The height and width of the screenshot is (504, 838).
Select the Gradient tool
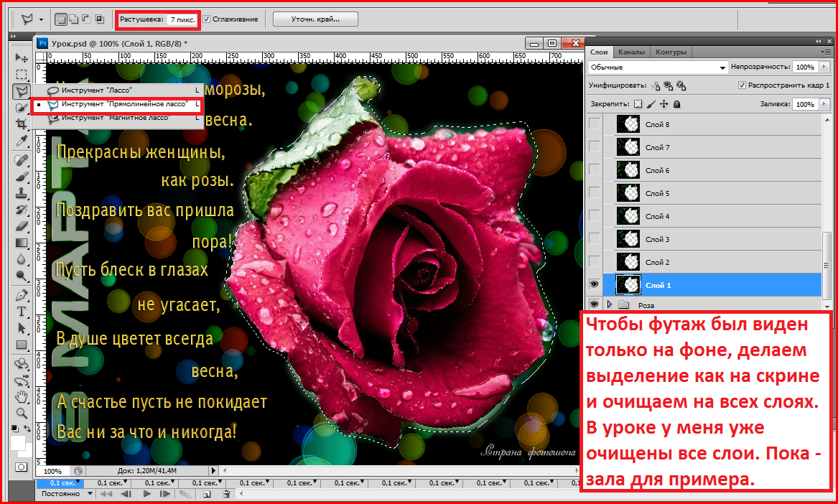[22, 243]
